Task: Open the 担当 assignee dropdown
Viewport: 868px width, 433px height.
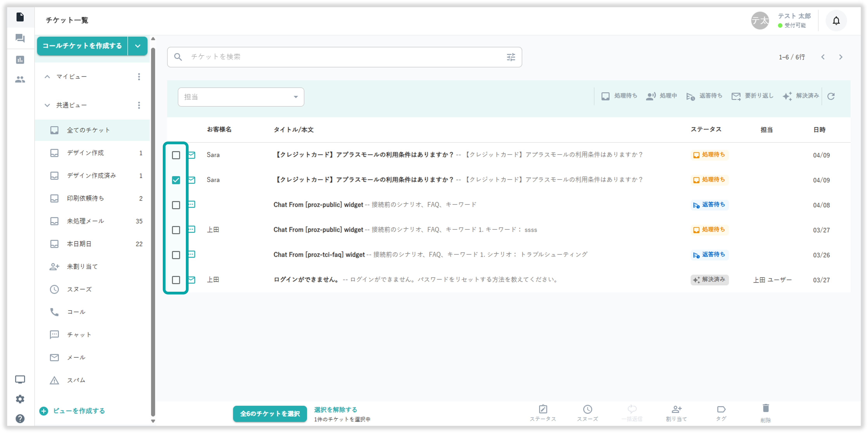Action: tap(241, 97)
